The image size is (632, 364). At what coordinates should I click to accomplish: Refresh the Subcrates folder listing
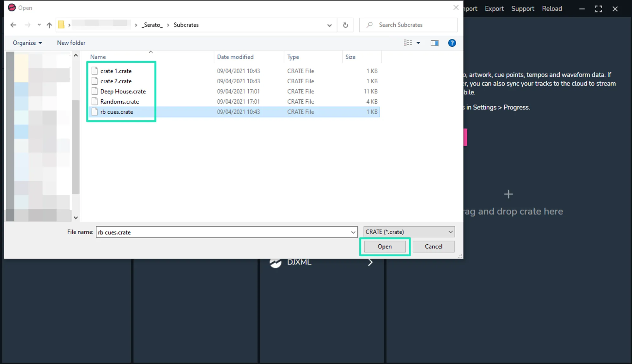(345, 25)
